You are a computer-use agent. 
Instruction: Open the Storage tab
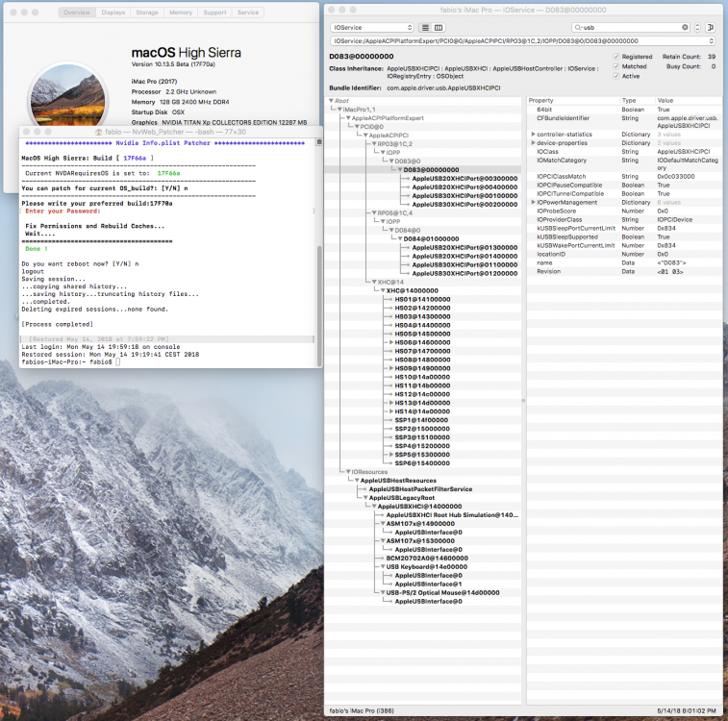[x=147, y=12]
